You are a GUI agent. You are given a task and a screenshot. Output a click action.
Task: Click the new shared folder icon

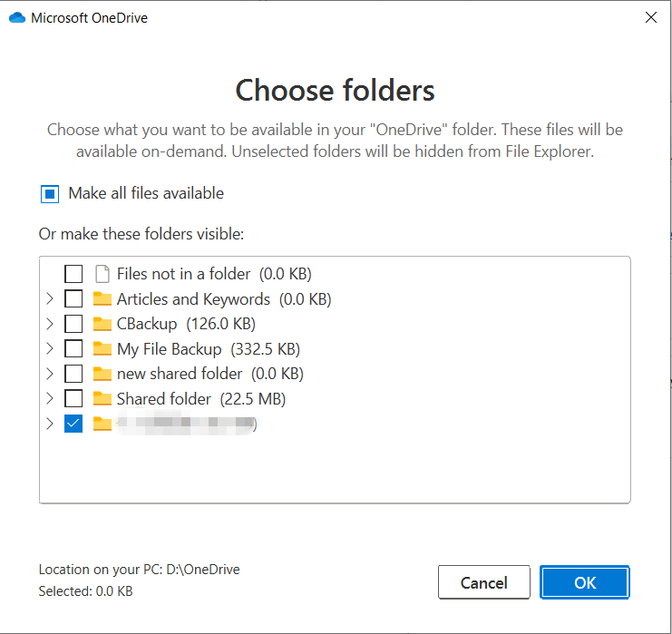(x=102, y=374)
